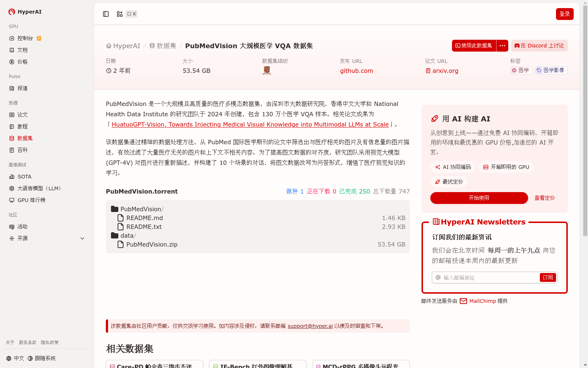Open the HuatuoGPT-Vision paper link
Image resolution: width=588 pixels, height=368 pixels.
click(x=250, y=124)
